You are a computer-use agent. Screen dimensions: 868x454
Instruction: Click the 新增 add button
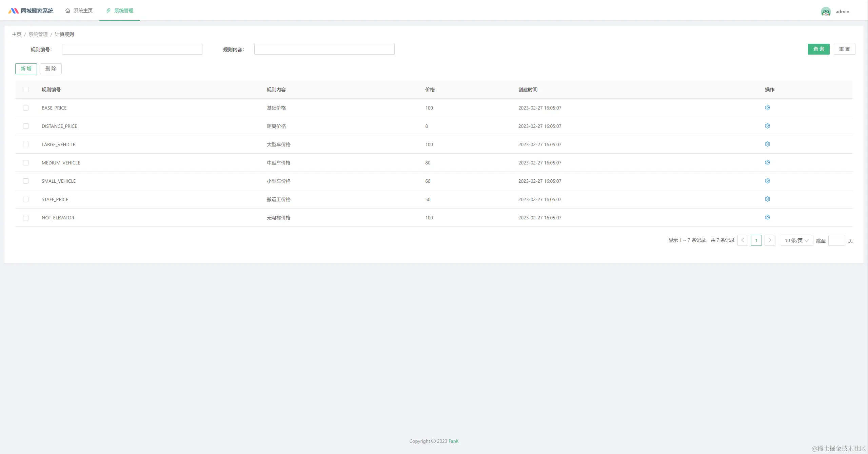pyautogui.click(x=26, y=69)
